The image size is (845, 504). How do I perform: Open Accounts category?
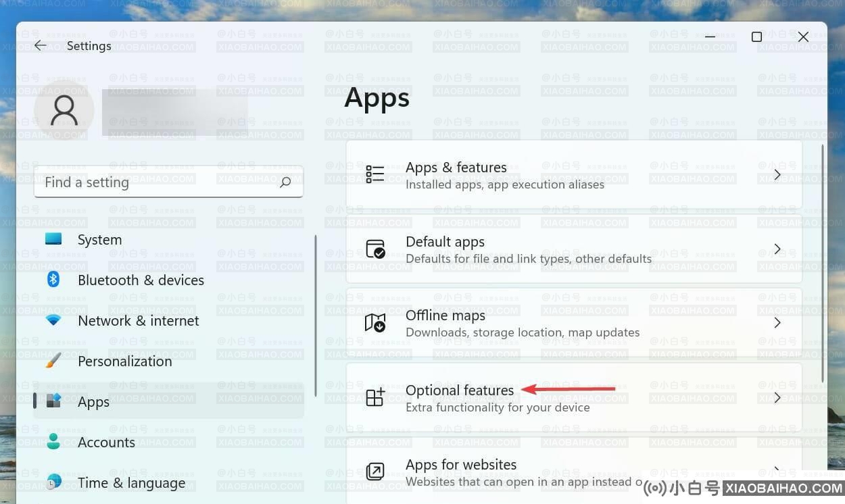pos(168,442)
